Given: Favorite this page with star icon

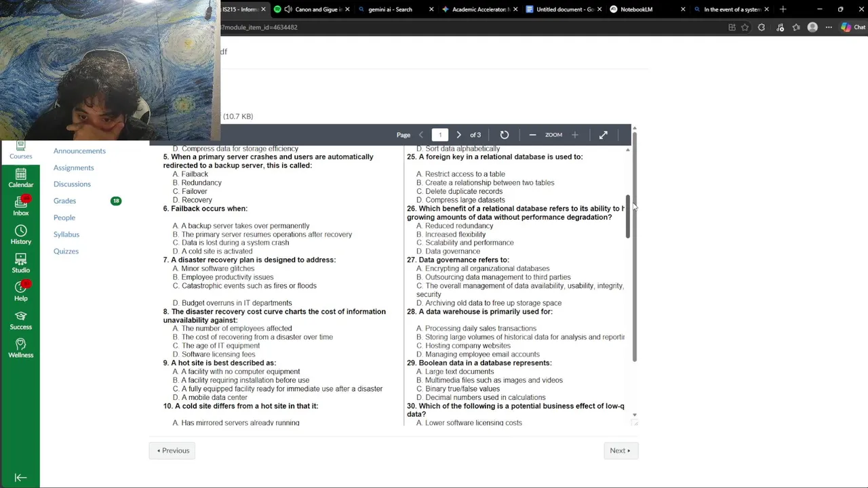Looking at the screenshot, I should [745, 27].
